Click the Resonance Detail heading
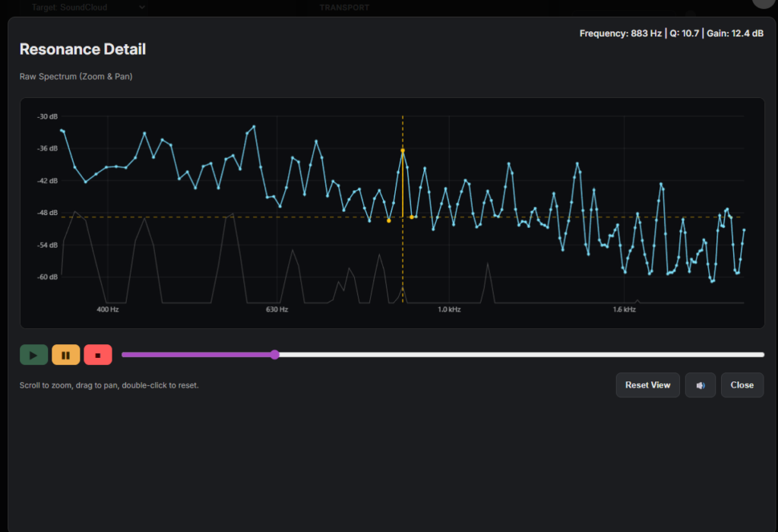 click(82, 49)
